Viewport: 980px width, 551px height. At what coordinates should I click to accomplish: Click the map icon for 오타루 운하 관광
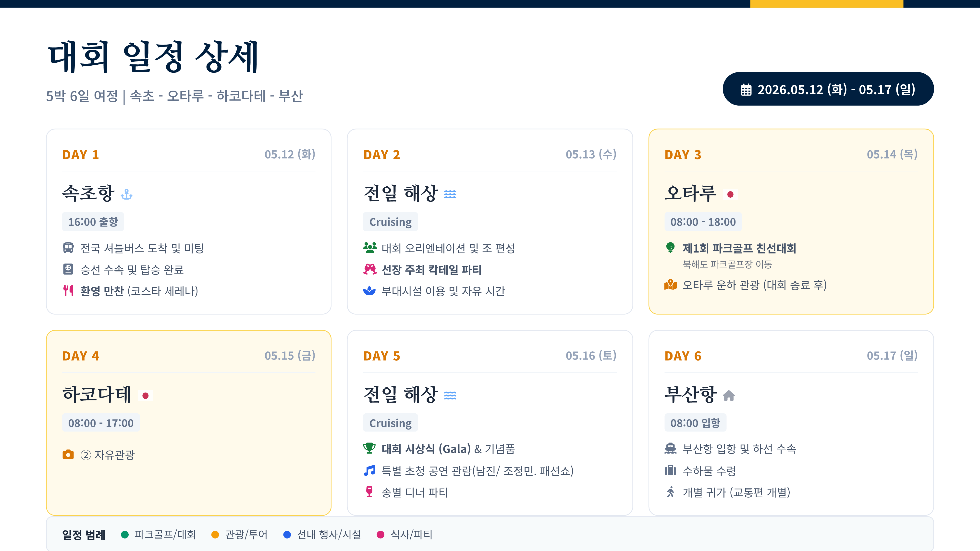pos(670,284)
